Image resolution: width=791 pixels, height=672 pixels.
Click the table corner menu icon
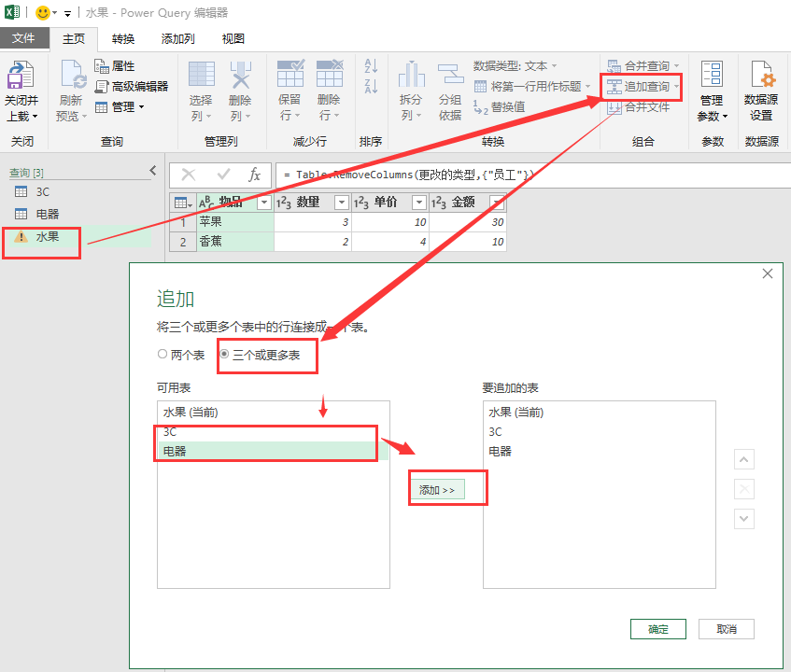[183, 203]
